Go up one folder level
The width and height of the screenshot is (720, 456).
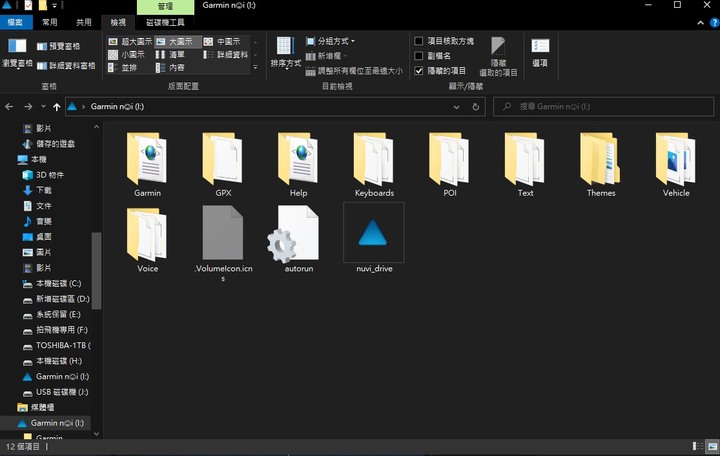tap(56, 107)
